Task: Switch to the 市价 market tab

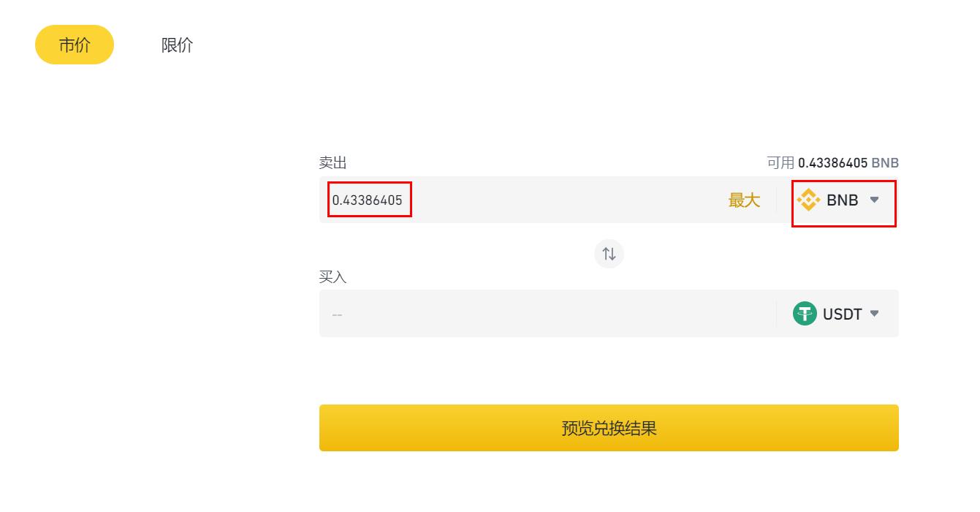Action: click(x=75, y=45)
